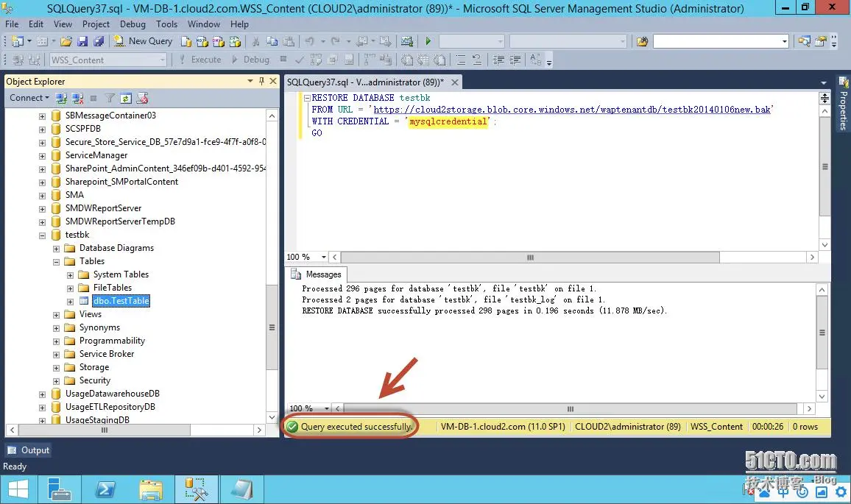Viewport: 851px width, 504px height.
Task: Open the Window menu
Action: tap(203, 24)
